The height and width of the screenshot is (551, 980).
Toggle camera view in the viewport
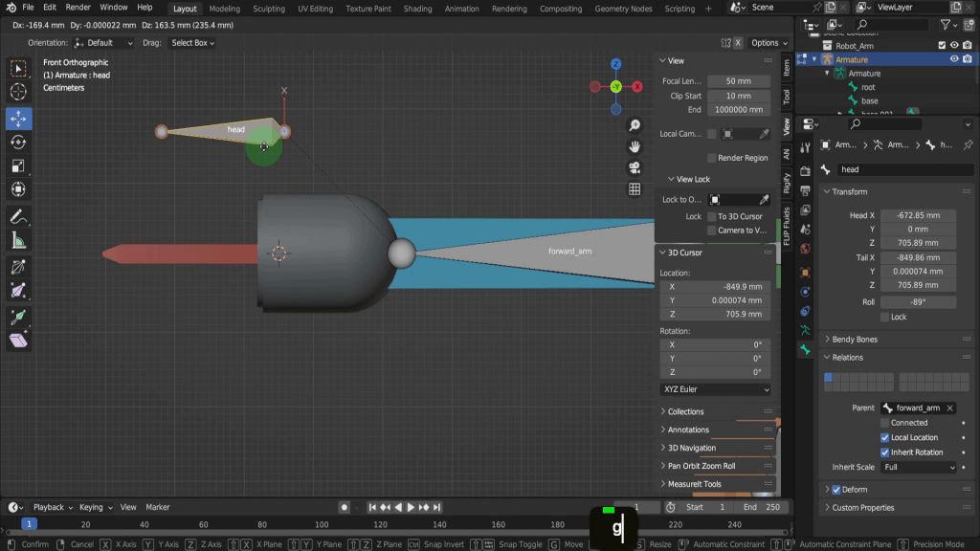(x=635, y=167)
